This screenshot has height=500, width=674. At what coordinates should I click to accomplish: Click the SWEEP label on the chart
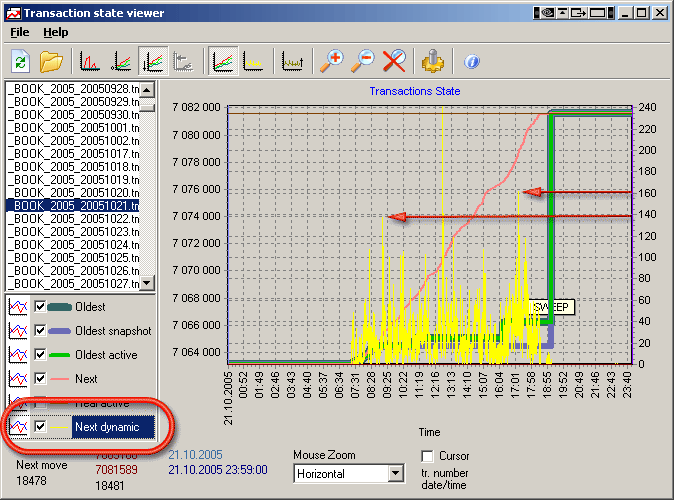[x=551, y=307]
